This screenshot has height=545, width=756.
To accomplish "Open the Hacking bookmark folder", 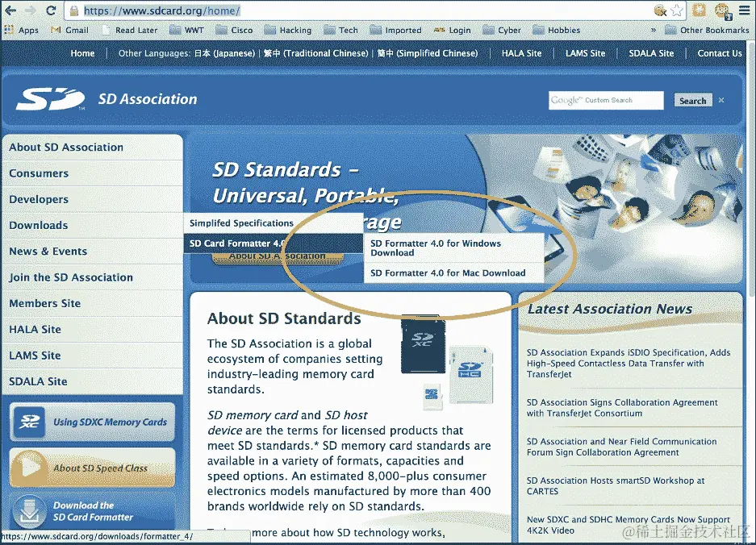I will coord(288,30).
